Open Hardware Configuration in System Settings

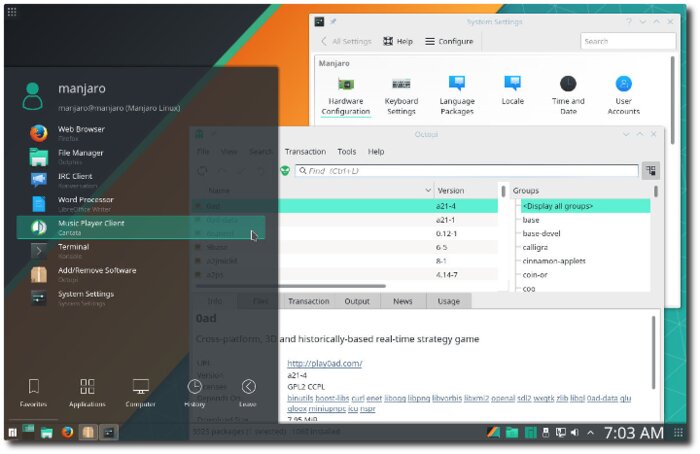point(346,95)
